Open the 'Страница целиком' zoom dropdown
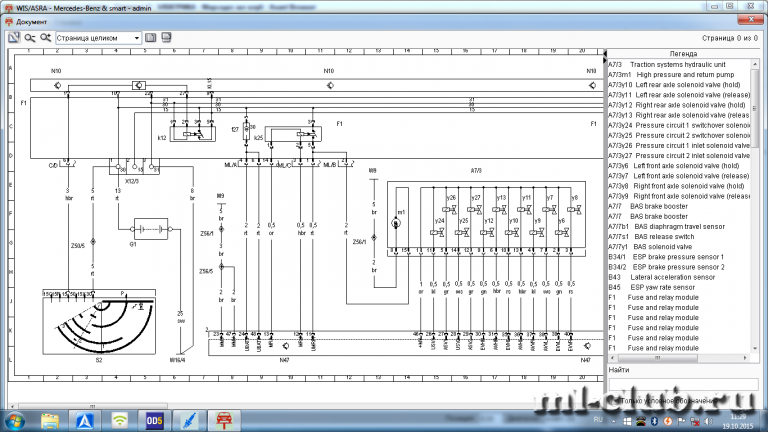 pyautogui.click(x=98, y=38)
